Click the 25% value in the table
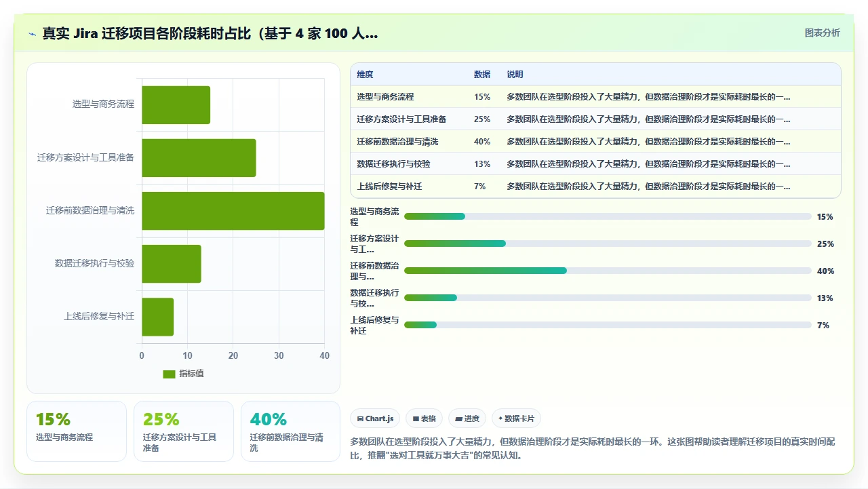The image size is (868, 489). 482,119
